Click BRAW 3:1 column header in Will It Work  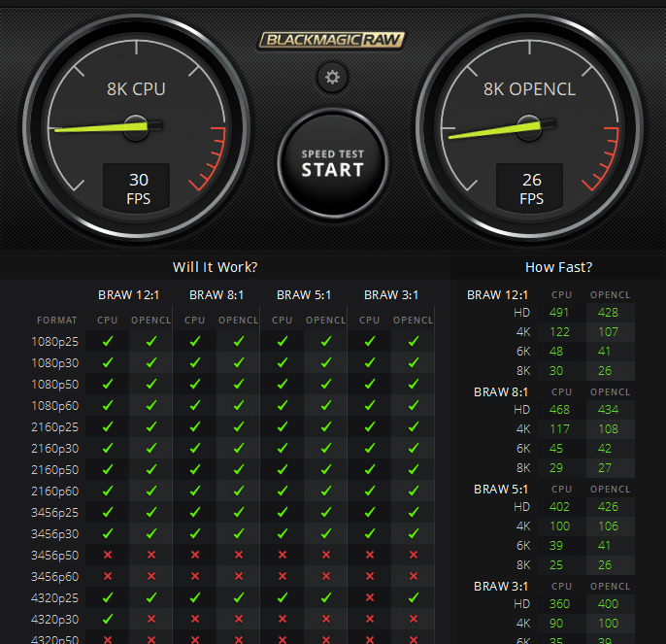pyautogui.click(x=391, y=295)
